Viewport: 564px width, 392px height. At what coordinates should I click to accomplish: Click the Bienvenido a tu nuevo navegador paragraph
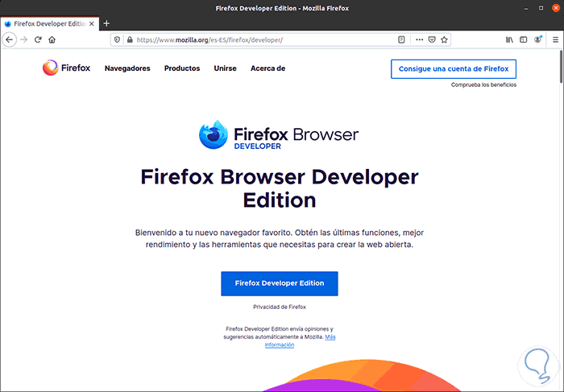click(x=280, y=238)
